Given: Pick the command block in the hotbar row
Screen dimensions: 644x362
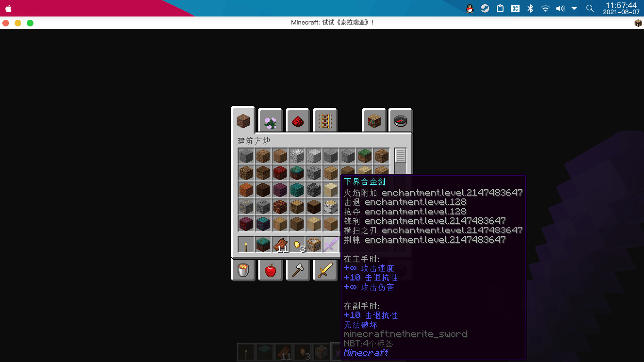Looking at the screenshot, I should 314,245.
